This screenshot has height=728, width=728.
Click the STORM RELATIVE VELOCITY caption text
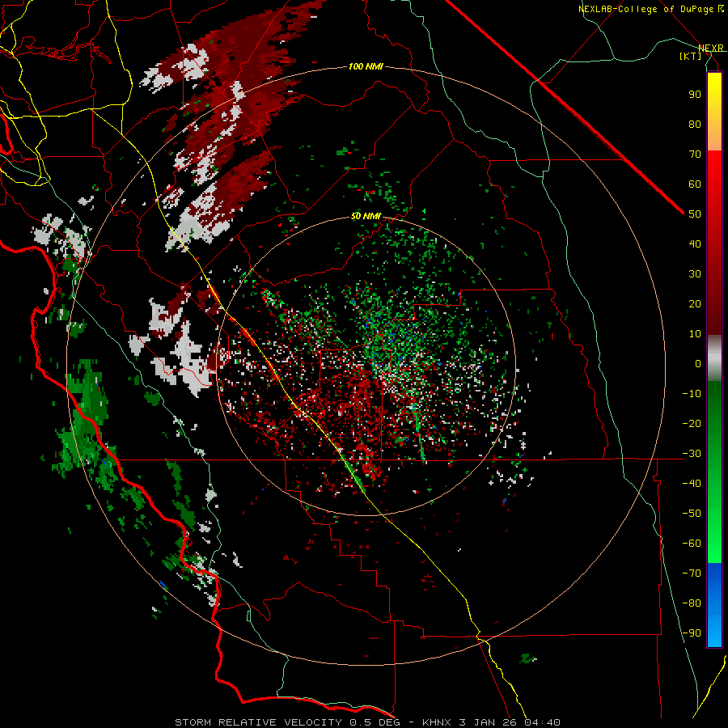(x=258, y=722)
